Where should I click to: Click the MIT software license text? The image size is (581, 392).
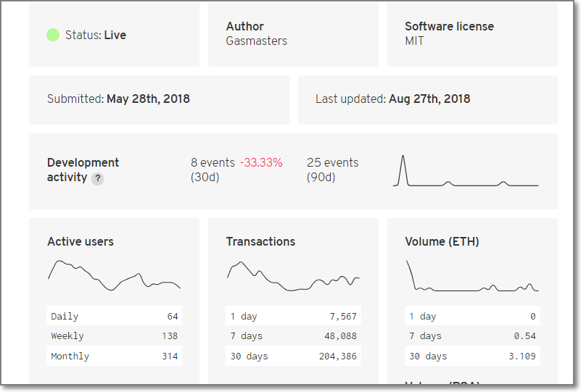[414, 41]
